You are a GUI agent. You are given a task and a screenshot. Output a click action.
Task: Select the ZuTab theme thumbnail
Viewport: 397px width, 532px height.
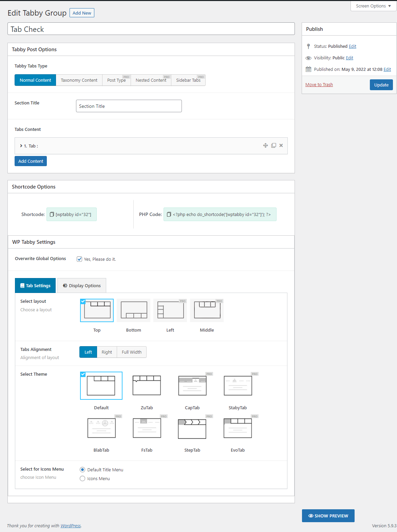click(147, 386)
